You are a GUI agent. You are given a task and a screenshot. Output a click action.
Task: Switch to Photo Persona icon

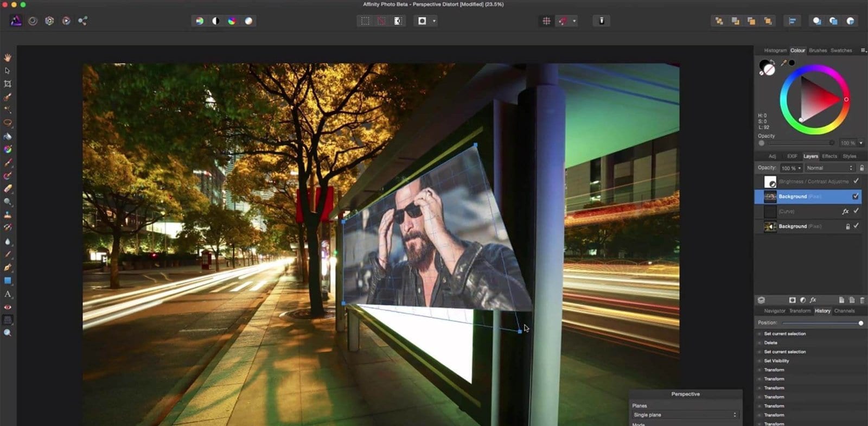pyautogui.click(x=16, y=21)
